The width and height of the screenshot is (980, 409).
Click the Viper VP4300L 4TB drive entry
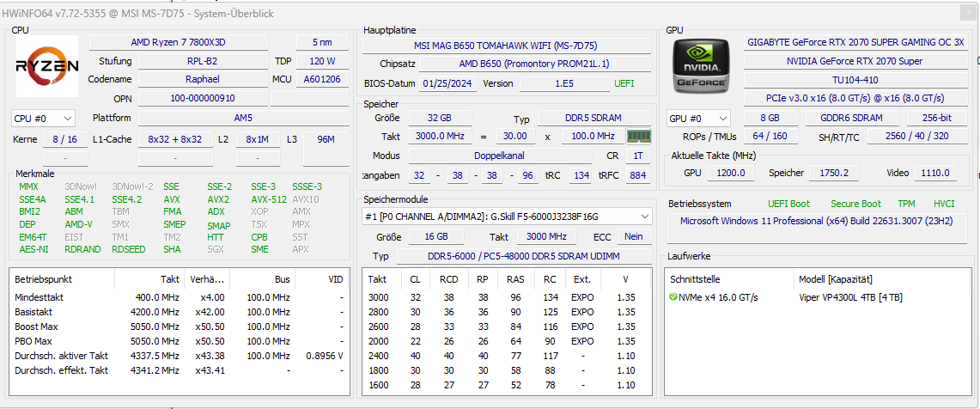click(850, 297)
